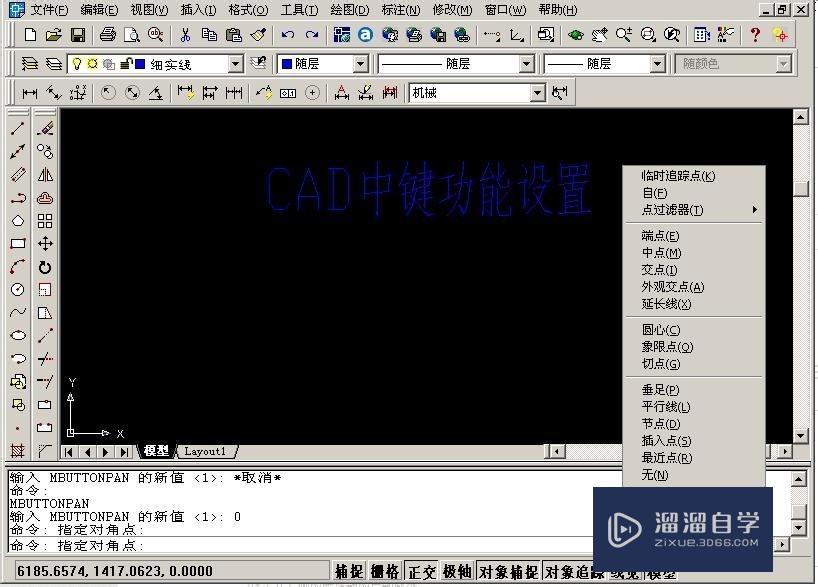The height and width of the screenshot is (587, 818).
Task: Choose 端点 in the object snap menu
Action: pos(660,235)
